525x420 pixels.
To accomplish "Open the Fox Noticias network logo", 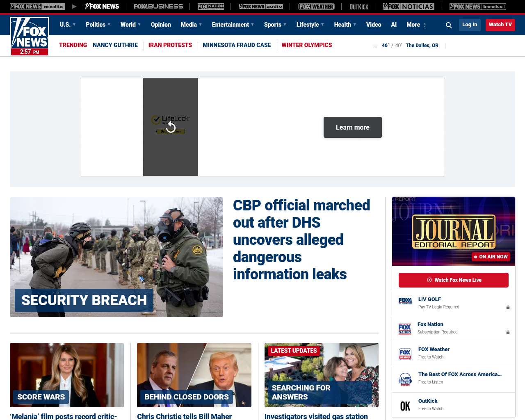I will point(409,7).
